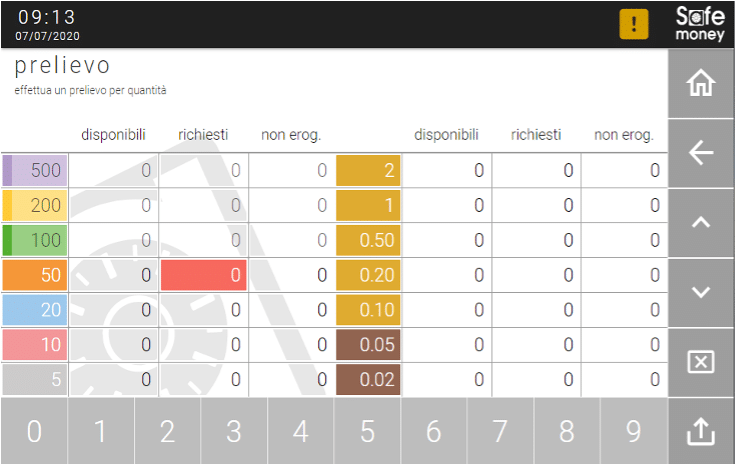Click the back arrow icon
736x464 pixels.
(x=701, y=153)
